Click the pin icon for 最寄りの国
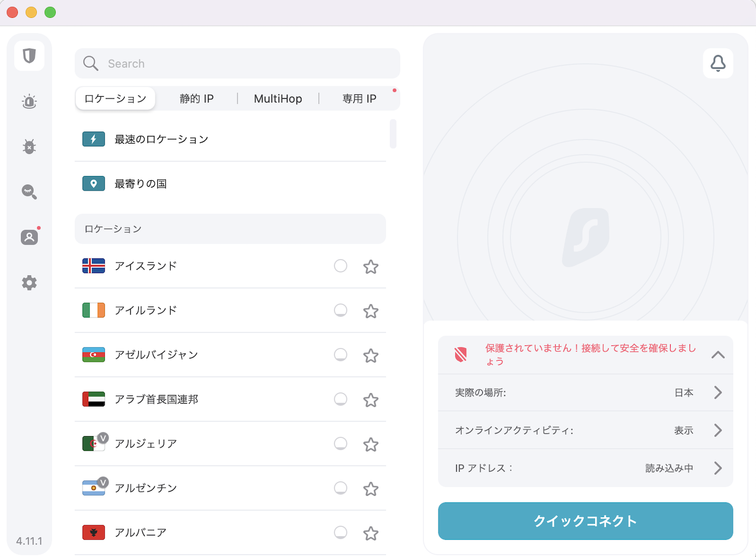 click(x=93, y=184)
